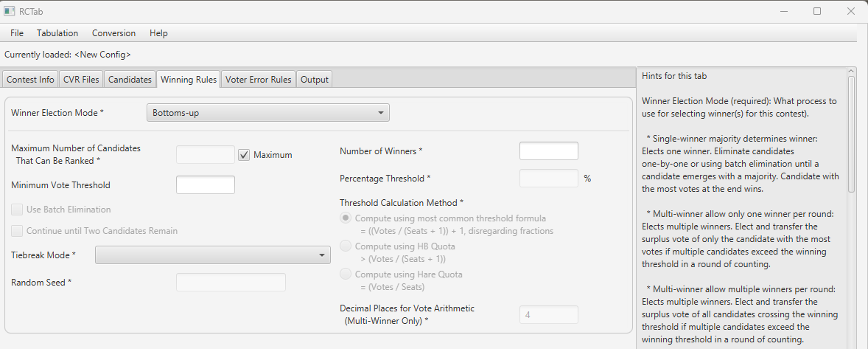Select most common threshold formula radio button
Viewport: 868px width, 349px height.
346,218
